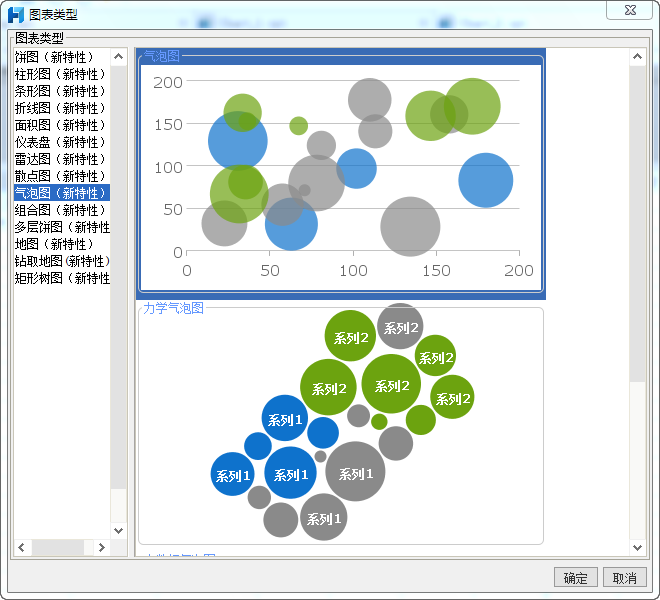Pick 面积图（新特性） in the list
This screenshot has height=600, width=660.
click(62, 125)
